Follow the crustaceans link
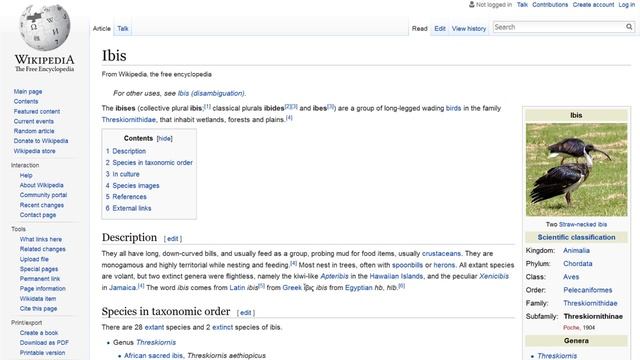The width and height of the screenshot is (640, 360). point(441,253)
